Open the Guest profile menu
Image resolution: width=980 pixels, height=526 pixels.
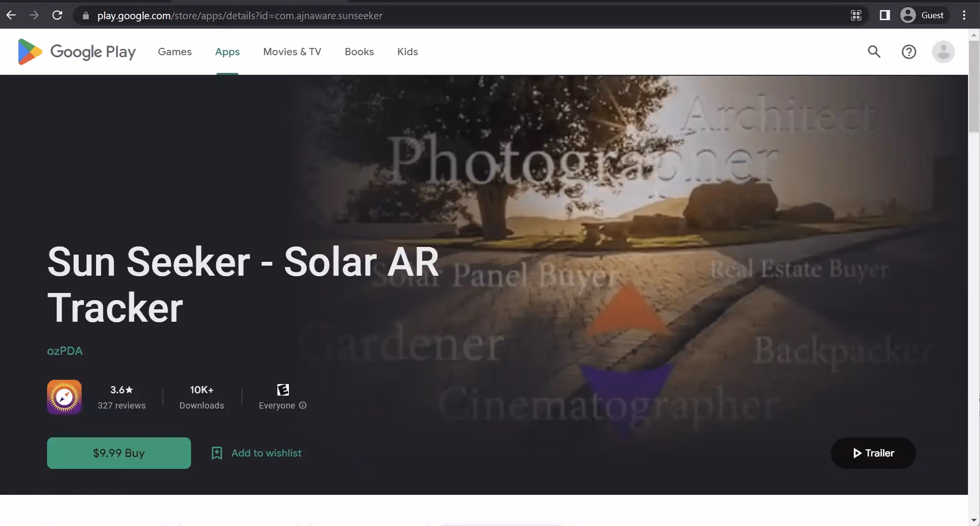923,15
